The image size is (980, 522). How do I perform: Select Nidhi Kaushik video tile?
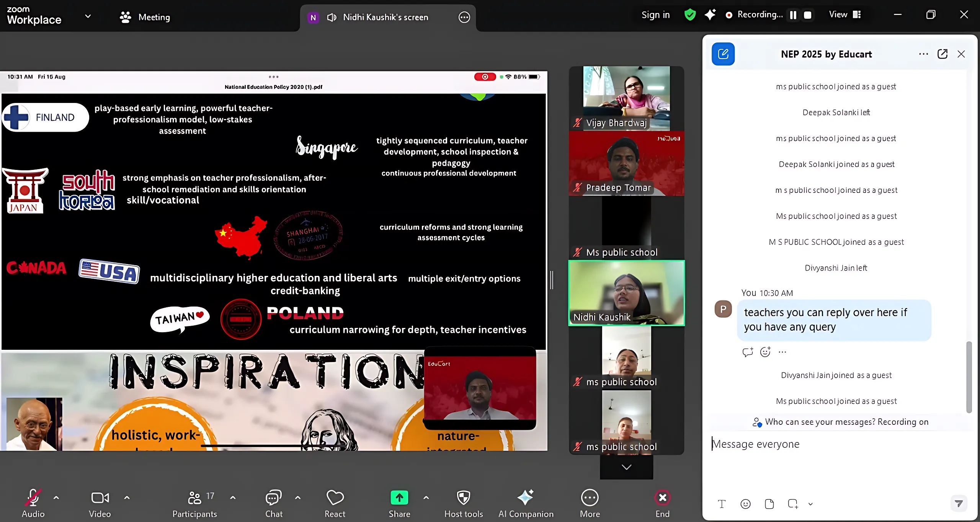click(626, 293)
